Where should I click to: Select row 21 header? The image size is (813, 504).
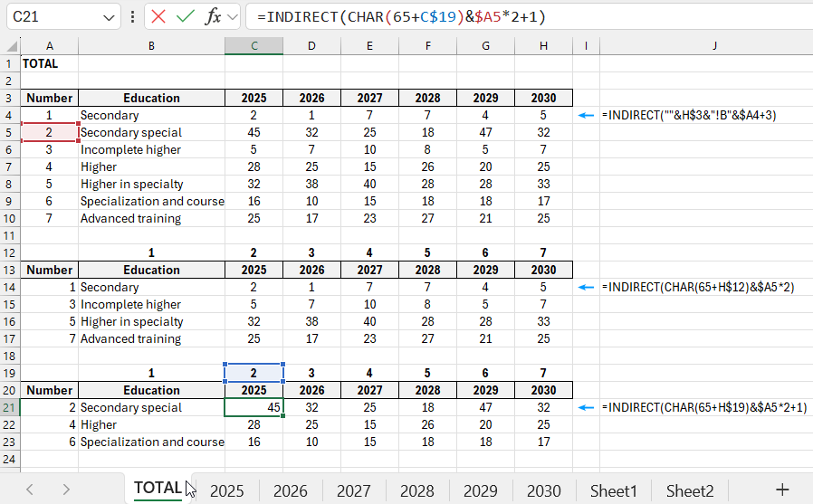[10, 408]
